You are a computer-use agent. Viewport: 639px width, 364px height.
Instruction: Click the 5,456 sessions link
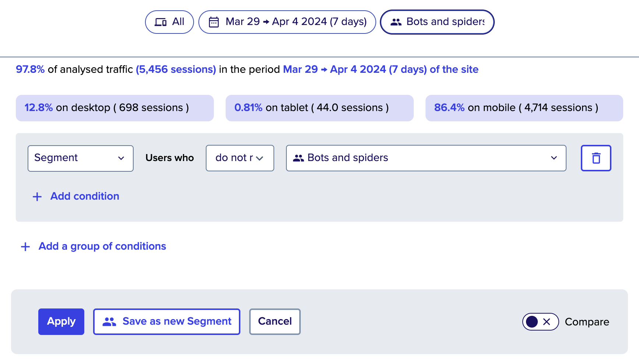pyautogui.click(x=176, y=69)
